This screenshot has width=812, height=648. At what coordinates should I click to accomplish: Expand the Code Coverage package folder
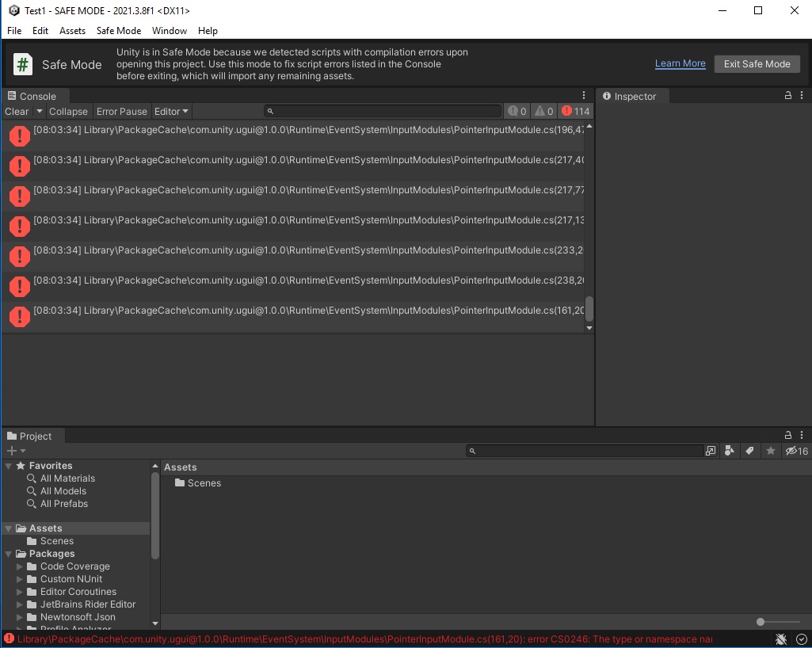click(x=19, y=566)
